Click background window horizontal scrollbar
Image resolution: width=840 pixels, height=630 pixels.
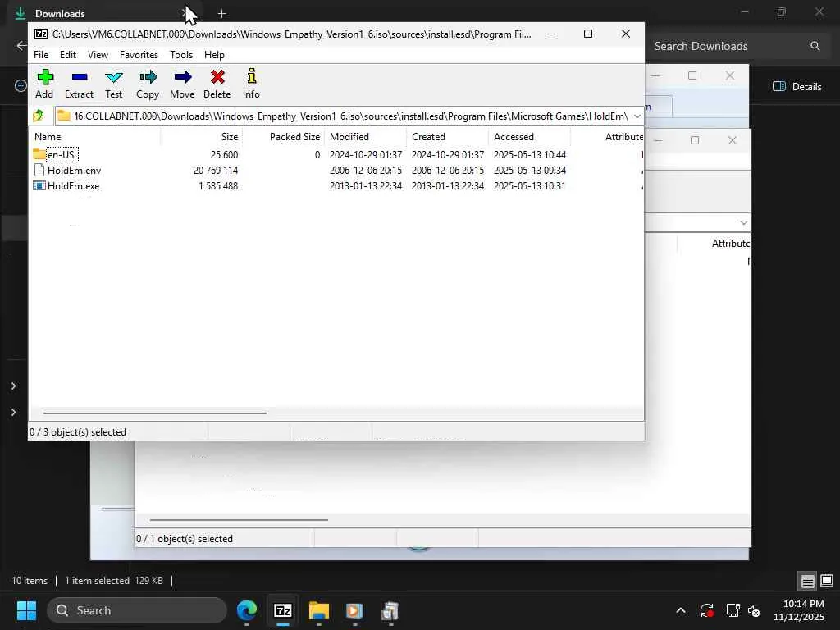click(239, 519)
